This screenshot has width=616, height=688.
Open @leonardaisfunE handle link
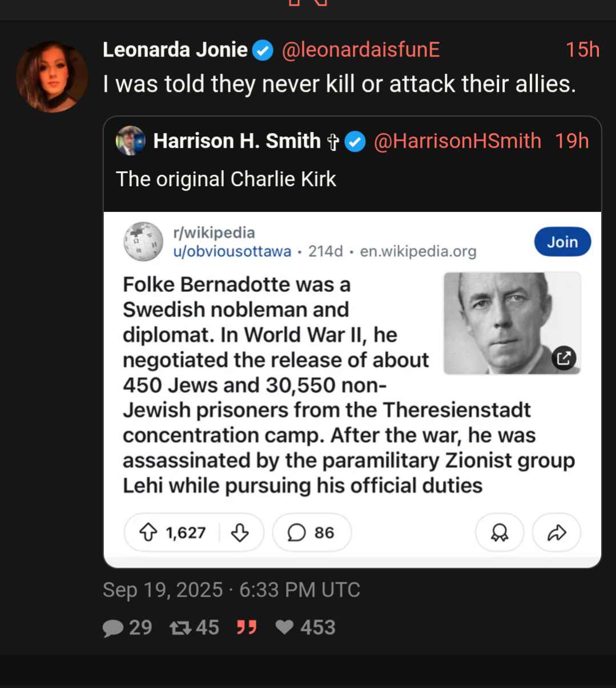click(x=361, y=50)
